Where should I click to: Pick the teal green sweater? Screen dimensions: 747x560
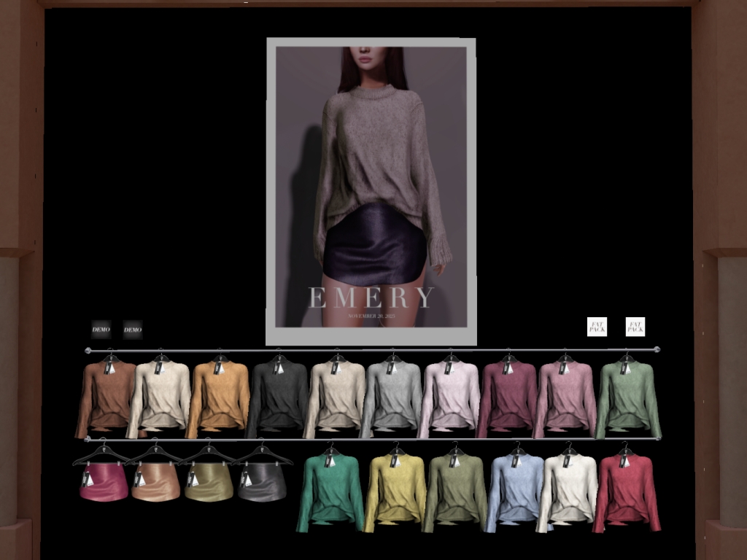tap(330, 490)
